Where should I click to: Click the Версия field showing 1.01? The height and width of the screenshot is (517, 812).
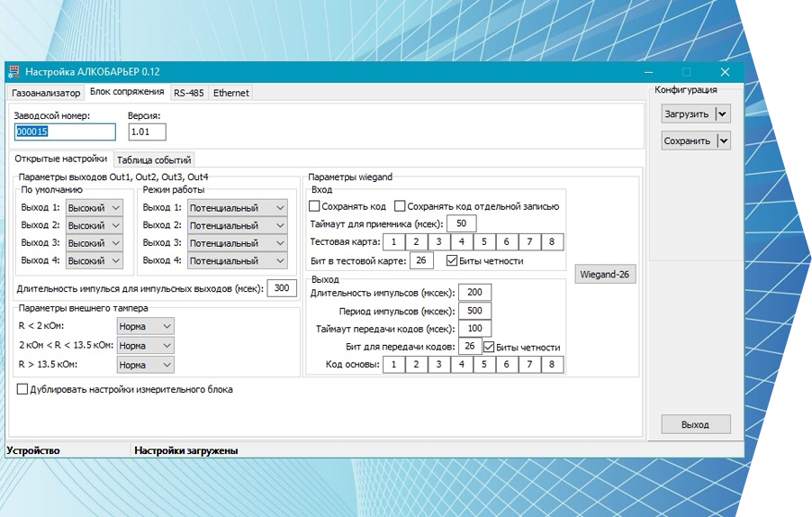click(148, 132)
